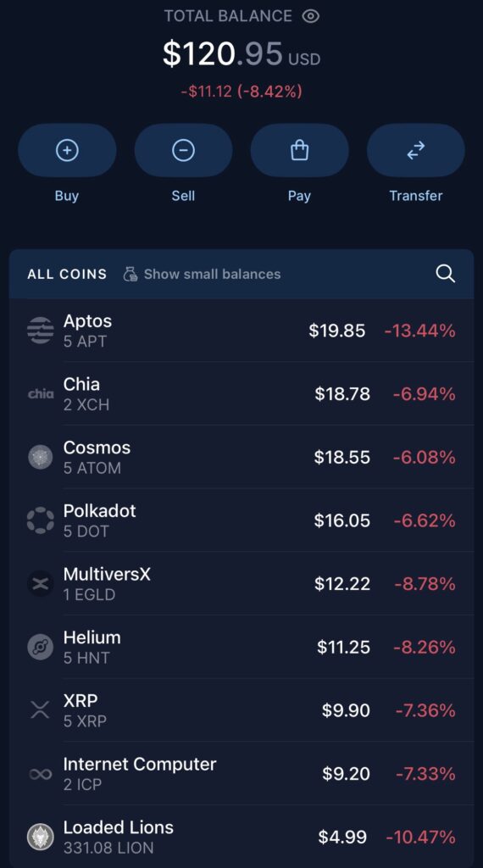The width and height of the screenshot is (483, 868).
Task: Tap the Buy plus icon
Action: point(67,150)
